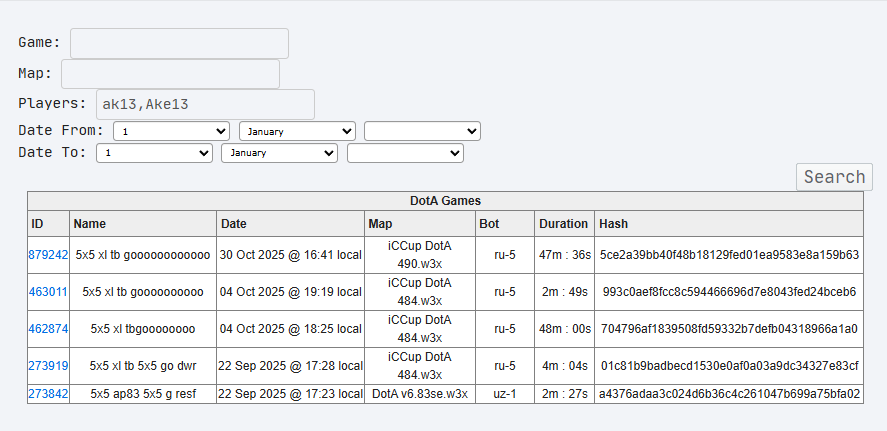Open game ID 462874 link

[49, 328]
